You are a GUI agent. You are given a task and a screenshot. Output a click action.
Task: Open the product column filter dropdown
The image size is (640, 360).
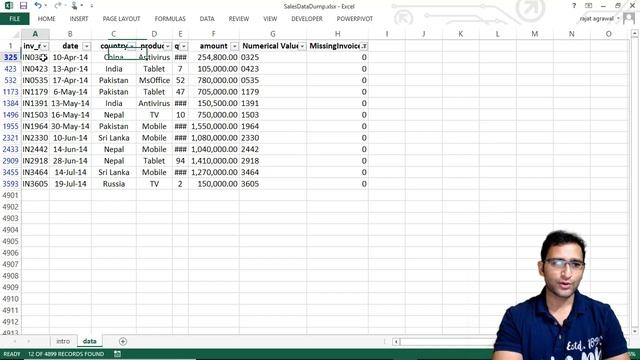168,46
